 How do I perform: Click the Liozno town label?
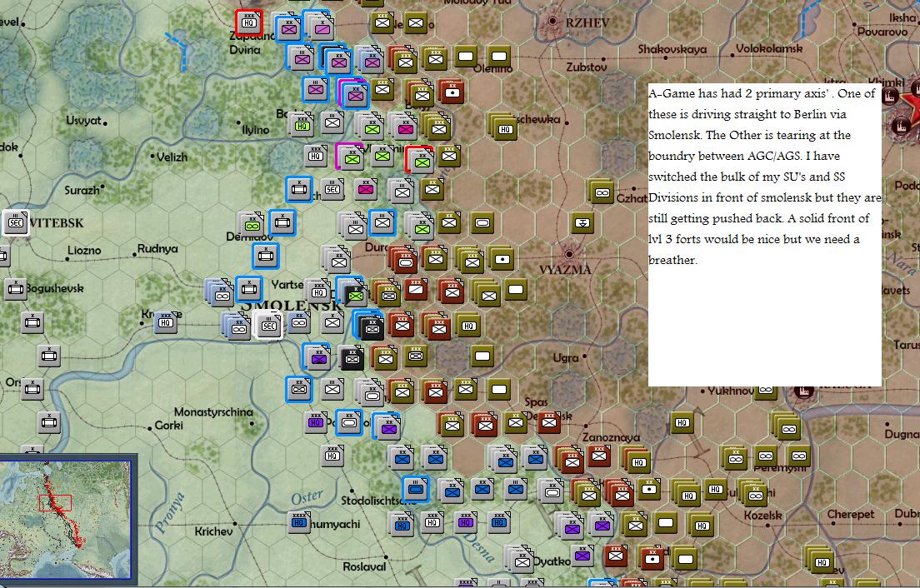point(84,251)
